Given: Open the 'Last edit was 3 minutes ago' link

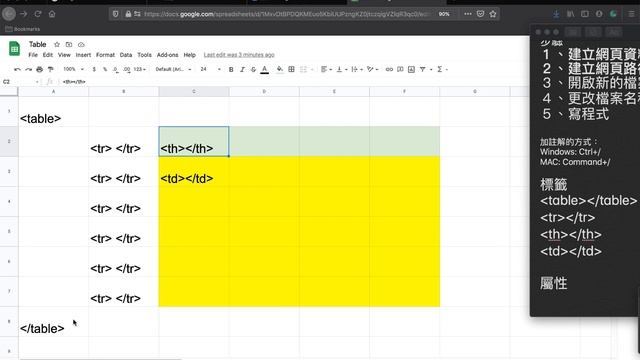Looking at the screenshot, I should point(239,55).
